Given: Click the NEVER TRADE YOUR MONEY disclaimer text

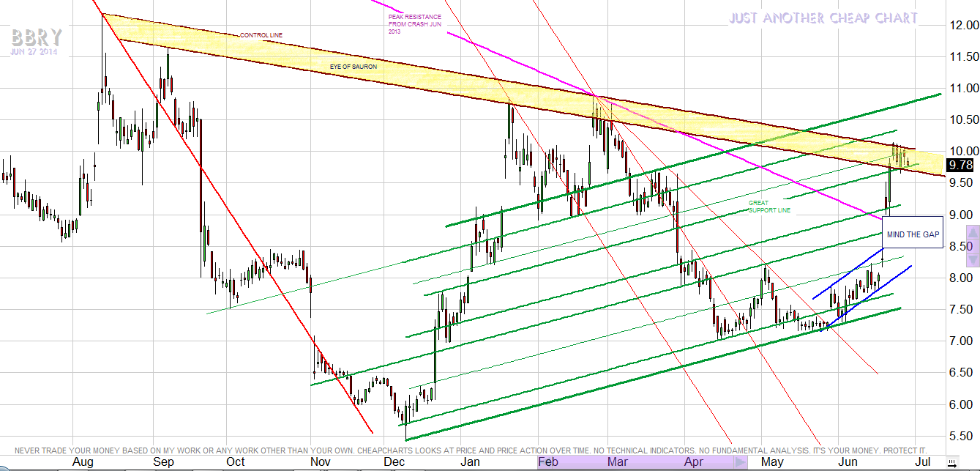Looking at the screenshot, I should pos(470,450).
